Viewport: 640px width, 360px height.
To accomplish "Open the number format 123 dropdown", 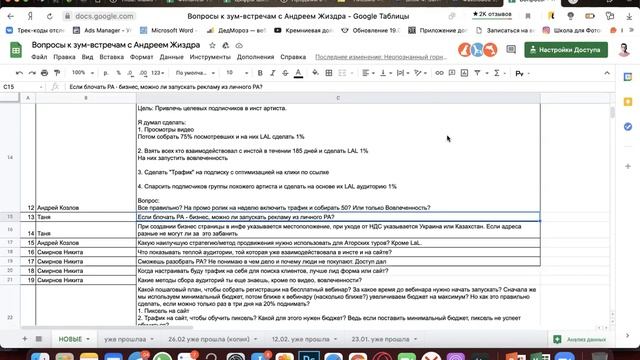I will [x=158, y=73].
